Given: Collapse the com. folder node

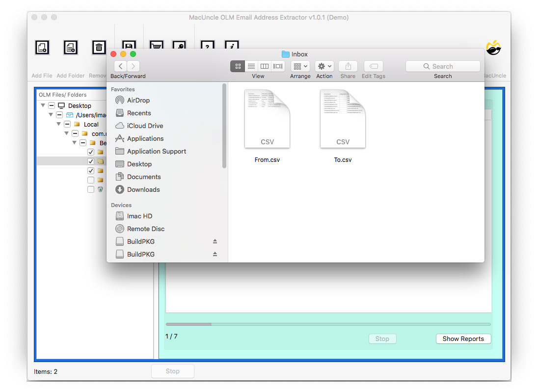Looking at the screenshot, I should (67, 133).
